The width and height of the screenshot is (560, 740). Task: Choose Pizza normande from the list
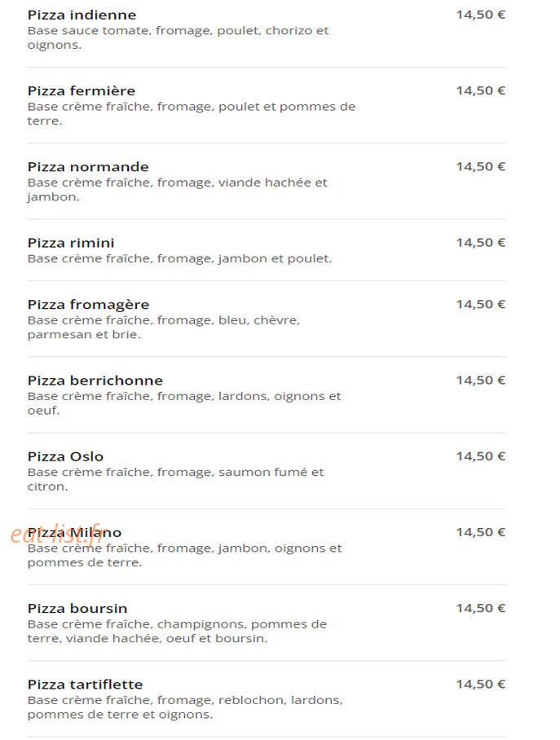click(88, 166)
